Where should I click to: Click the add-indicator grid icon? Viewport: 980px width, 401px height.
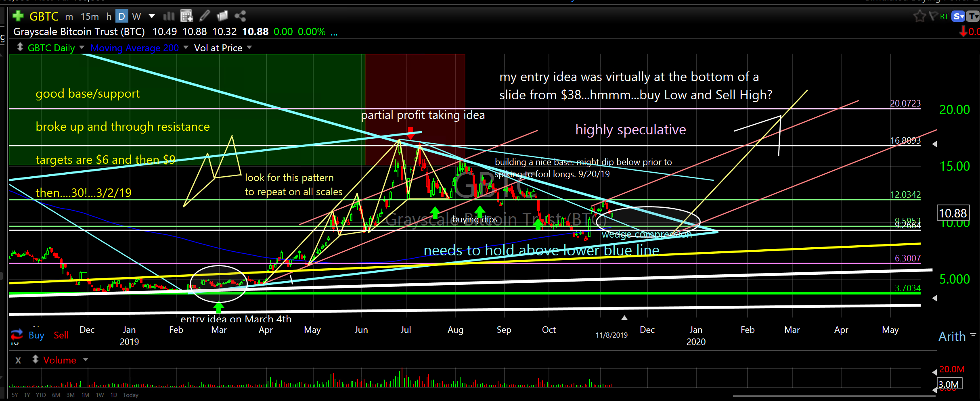click(x=186, y=16)
